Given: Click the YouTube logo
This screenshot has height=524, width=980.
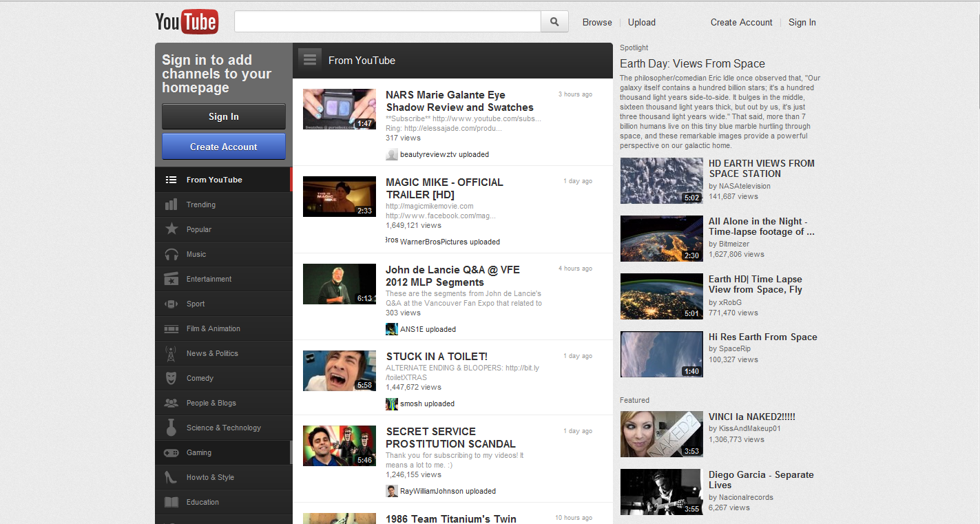Looking at the screenshot, I should (187, 21).
